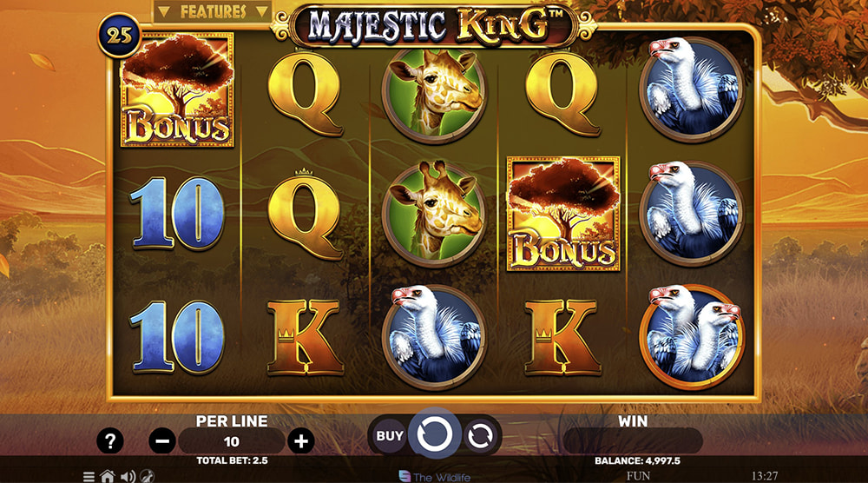Toggle the quick spin rabbit icon
Screen dimensions: 868x483
tap(147, 476)
